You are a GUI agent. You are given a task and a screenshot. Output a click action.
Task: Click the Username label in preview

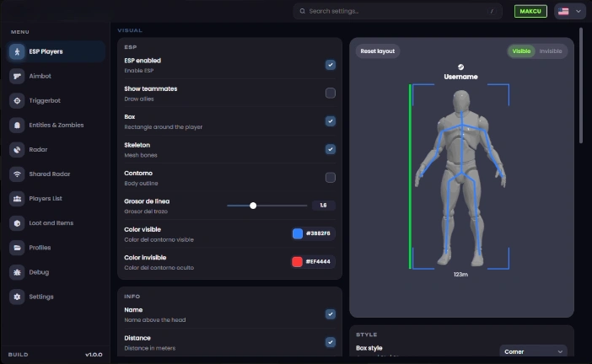pos(460,77)
